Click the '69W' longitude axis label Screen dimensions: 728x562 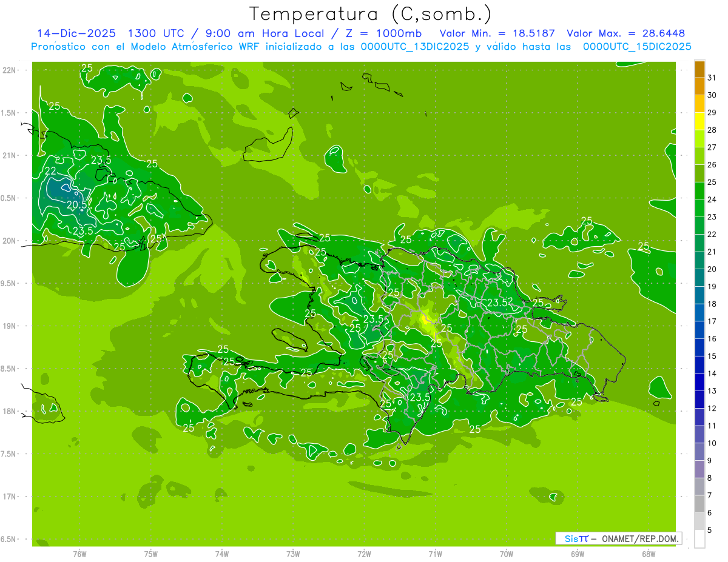(578, 554)
